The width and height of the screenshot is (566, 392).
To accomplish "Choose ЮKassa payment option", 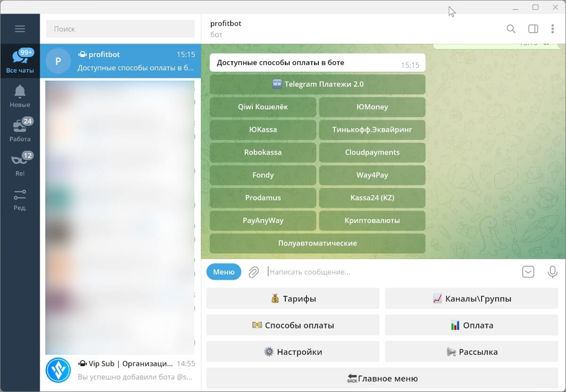I will [x=263, y=130].
